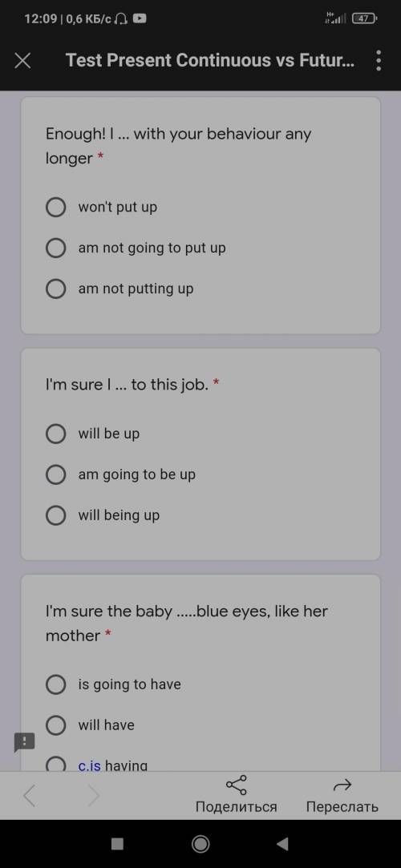Choose "is going to have" option
The width and height of the screenshot is (401, 868).
coord(114,684)
